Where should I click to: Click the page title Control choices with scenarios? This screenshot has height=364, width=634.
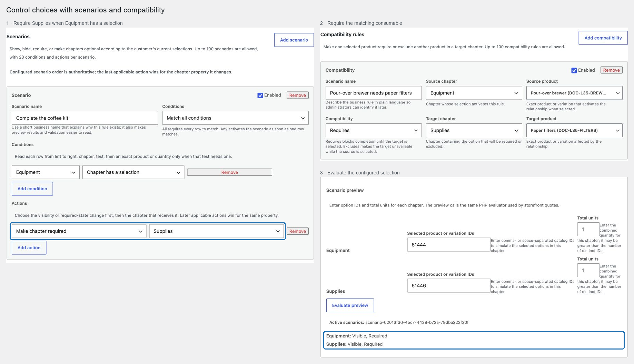tap(86, 10)
